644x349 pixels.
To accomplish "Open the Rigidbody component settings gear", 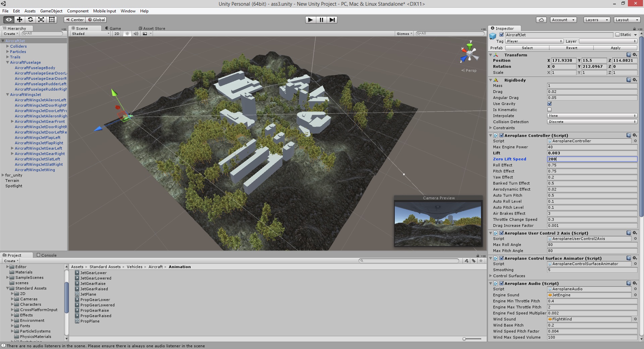I will click(x=634, y=80).
